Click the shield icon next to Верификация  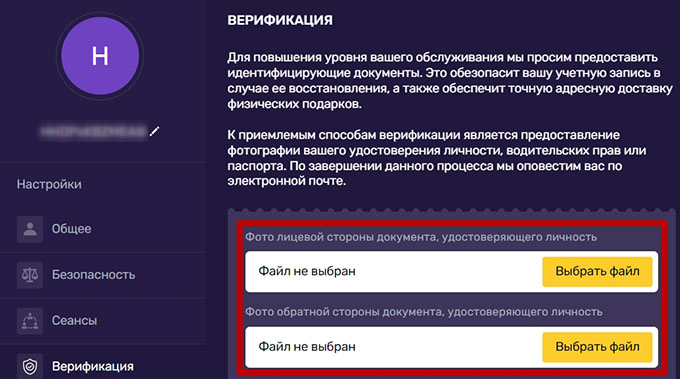(30, 366)
